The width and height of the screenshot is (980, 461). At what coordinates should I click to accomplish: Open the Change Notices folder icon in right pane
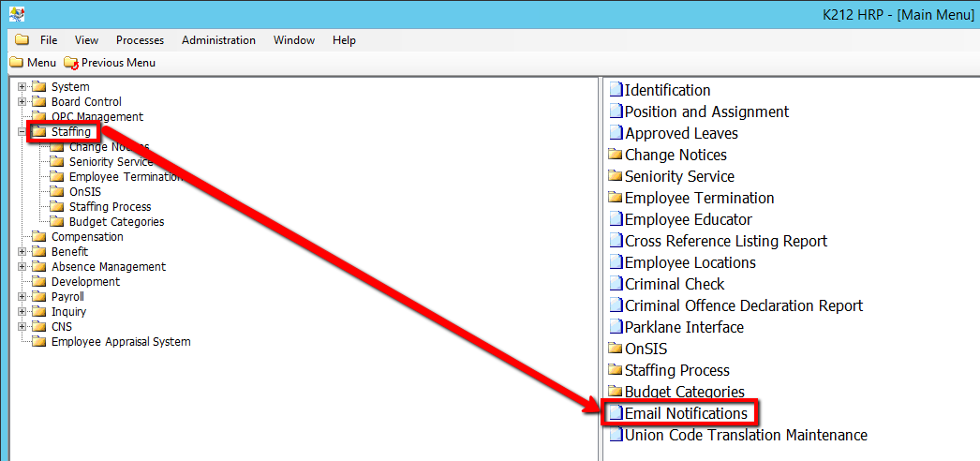(x=616, y=156)
